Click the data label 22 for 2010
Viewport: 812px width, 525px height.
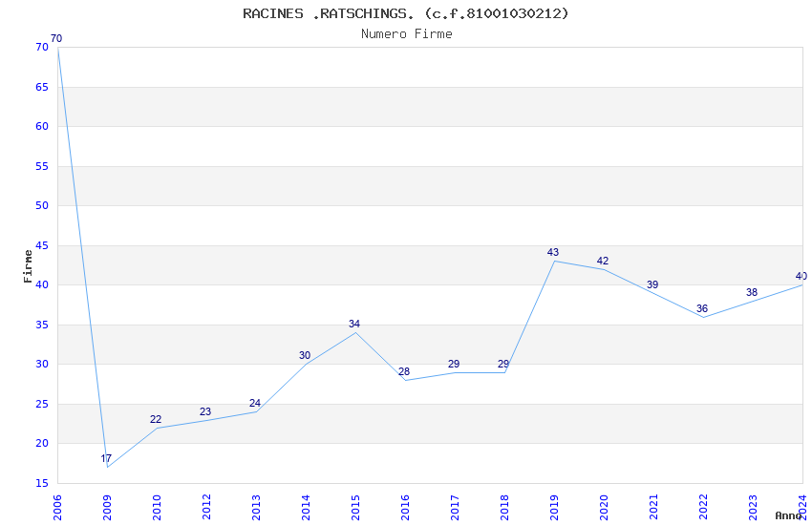(x=156, y=419)
